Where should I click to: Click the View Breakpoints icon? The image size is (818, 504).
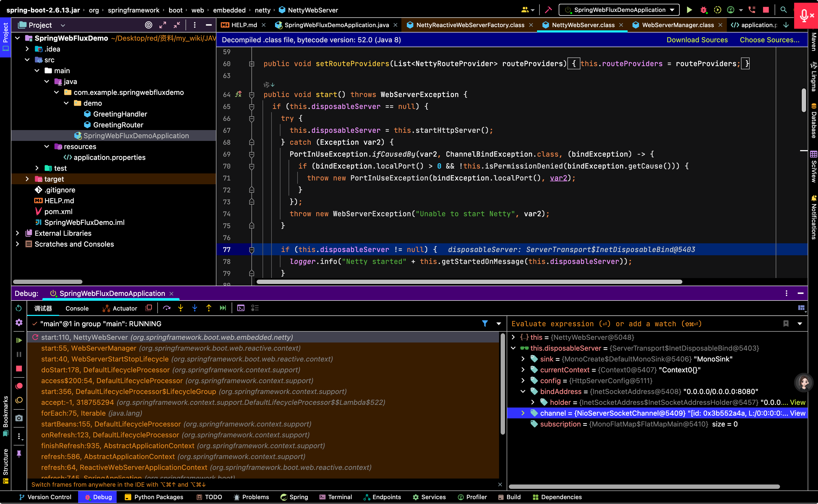(19, 386)
